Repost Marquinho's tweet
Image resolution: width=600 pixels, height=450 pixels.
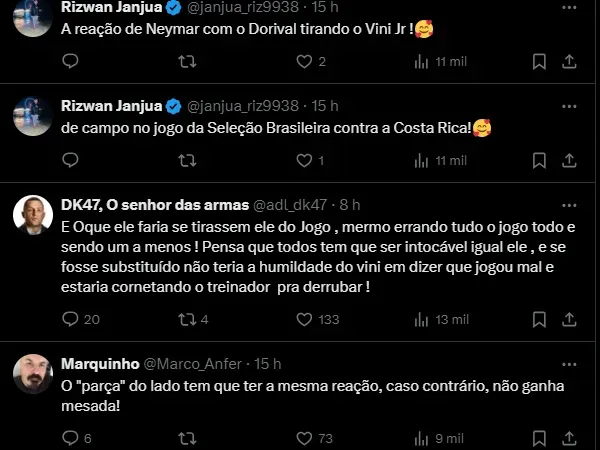click(186, 438)
